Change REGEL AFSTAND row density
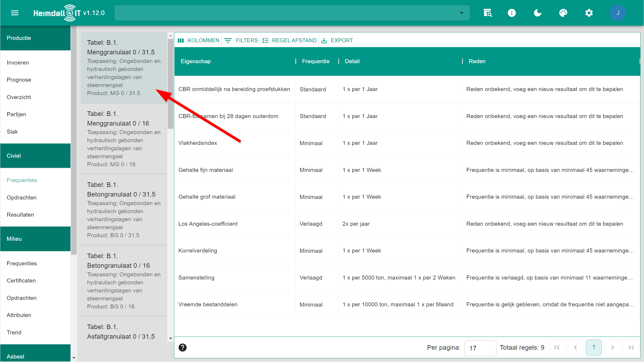This screenshot has width=644, height=362. (290, 40)
